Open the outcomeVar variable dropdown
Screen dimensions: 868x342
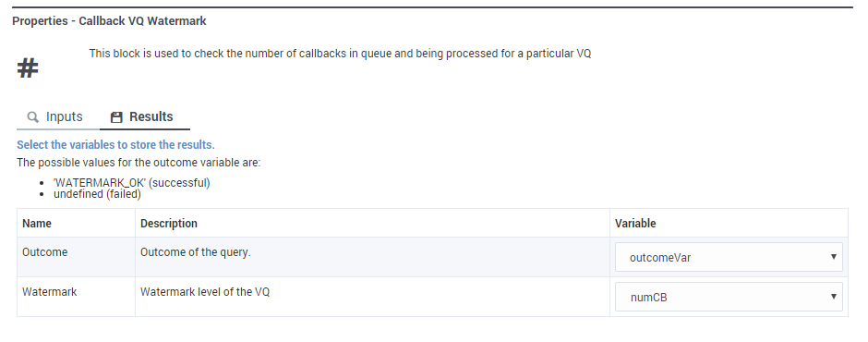point(729,257)
